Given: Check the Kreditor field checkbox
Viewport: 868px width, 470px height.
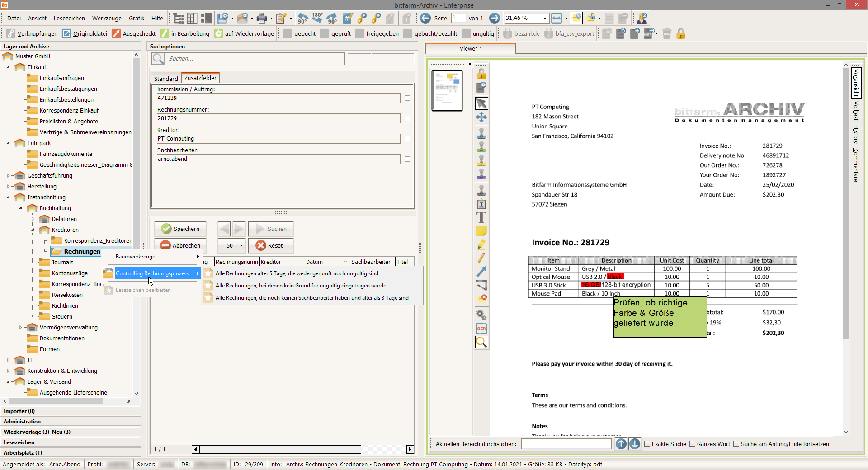Looking at the screenshot, I should coord(407,139).
